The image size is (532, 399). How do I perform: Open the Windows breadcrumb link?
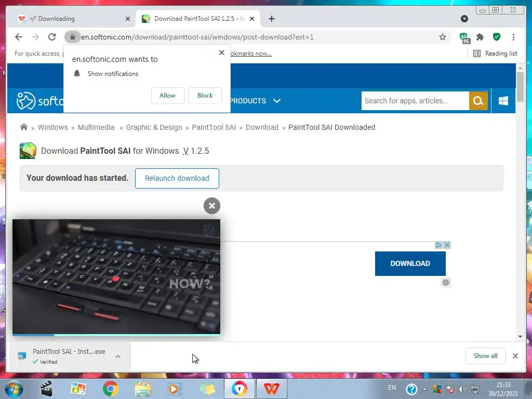coord(53,127)
